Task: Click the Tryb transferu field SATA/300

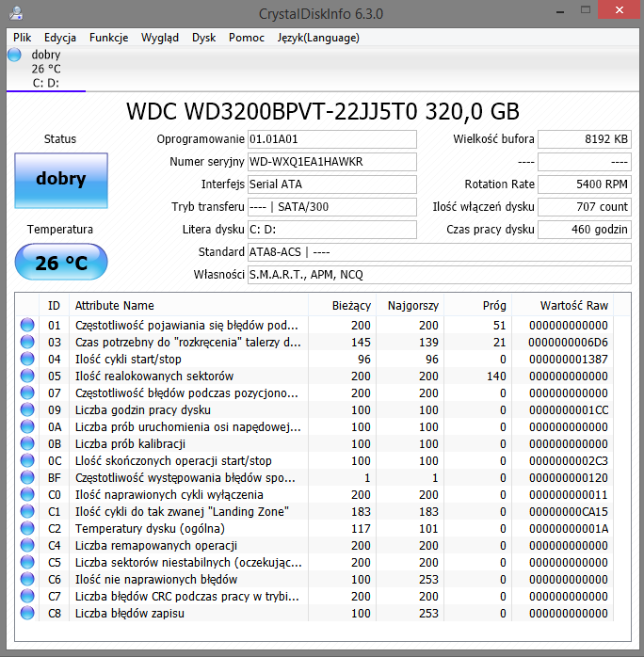Action: [x=332, y=207]
